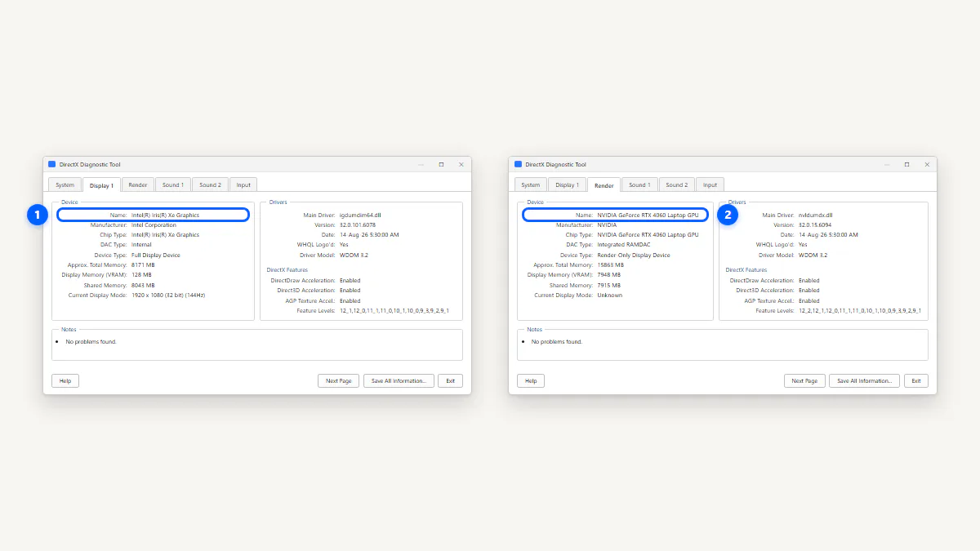Click the 'Intel Corporation' manufacturer value
Image resolution: width=980 pixels, height=551 pixels.
coord(154,225)
